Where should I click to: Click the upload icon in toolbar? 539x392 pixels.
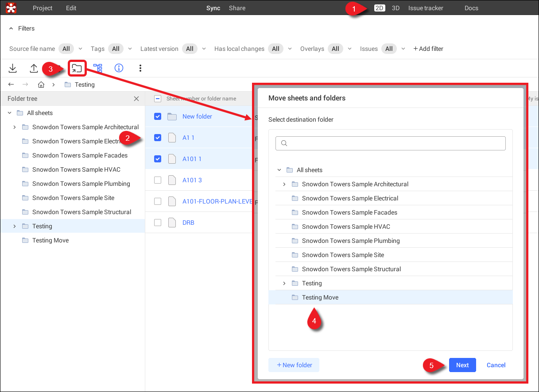34,68
